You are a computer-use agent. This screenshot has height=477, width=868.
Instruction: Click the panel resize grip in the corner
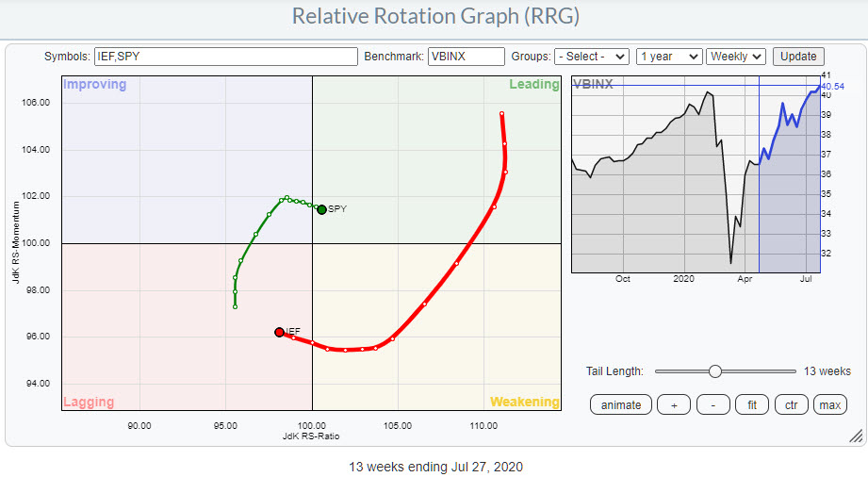pyautogui.click(x=855, y=436)
